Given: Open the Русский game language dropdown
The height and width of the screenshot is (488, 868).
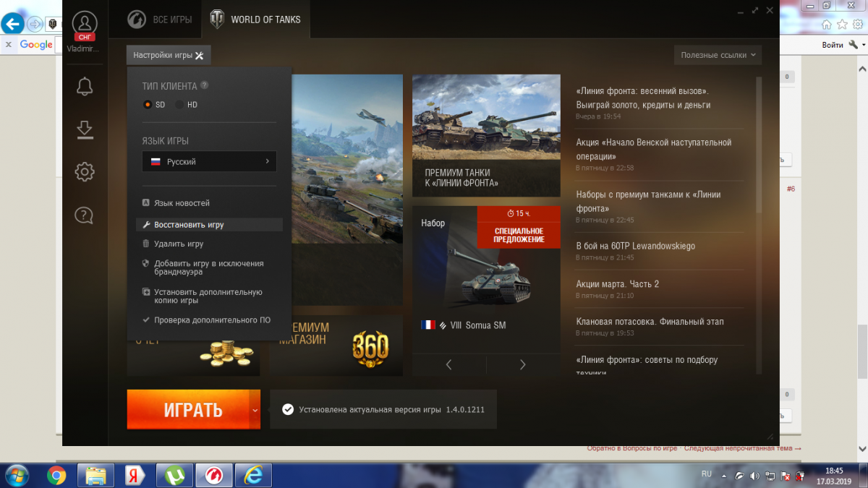Looking at the screenshot, I should point(209,162).
